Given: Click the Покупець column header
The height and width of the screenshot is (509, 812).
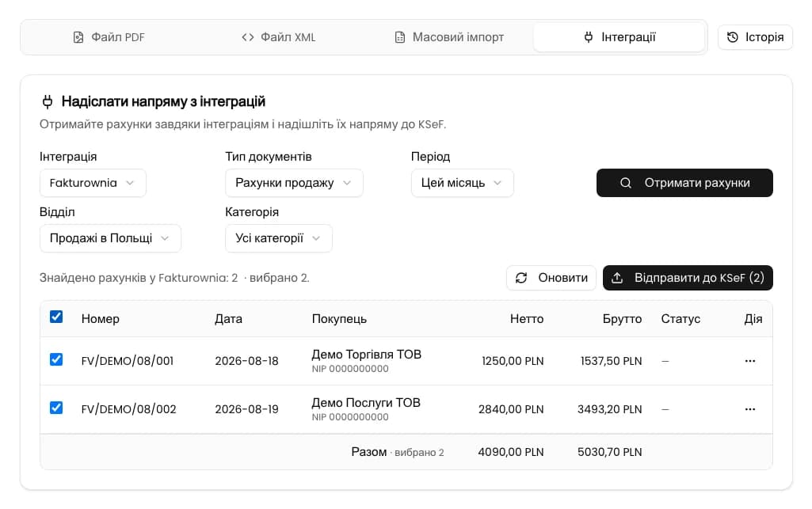Looking at the screenshot, I should pos(339,319).
